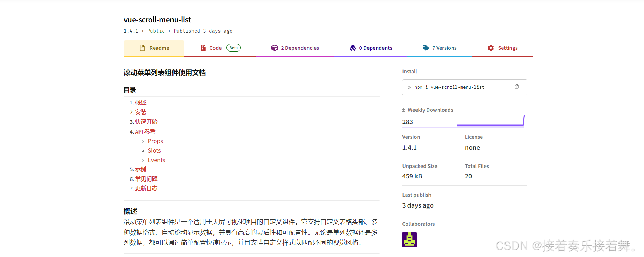Click the Readme document icon

pos(142,48)
